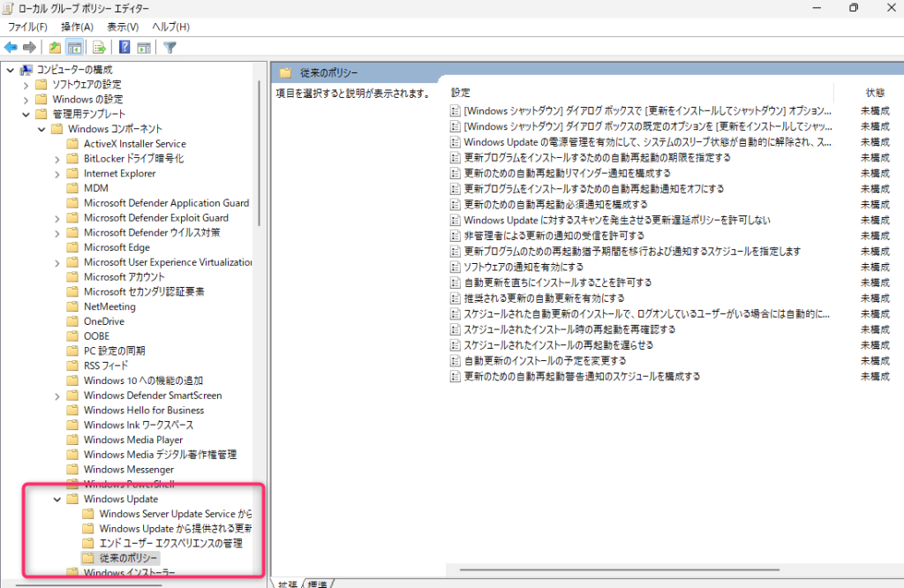Select the Up one level folder icon

coord(55,49)
